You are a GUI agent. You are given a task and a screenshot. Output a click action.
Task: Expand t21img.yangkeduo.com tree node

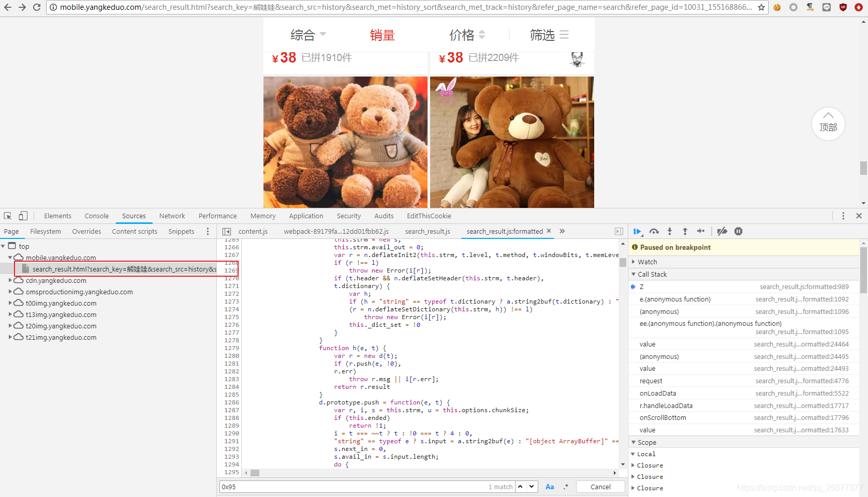(10, 337)
